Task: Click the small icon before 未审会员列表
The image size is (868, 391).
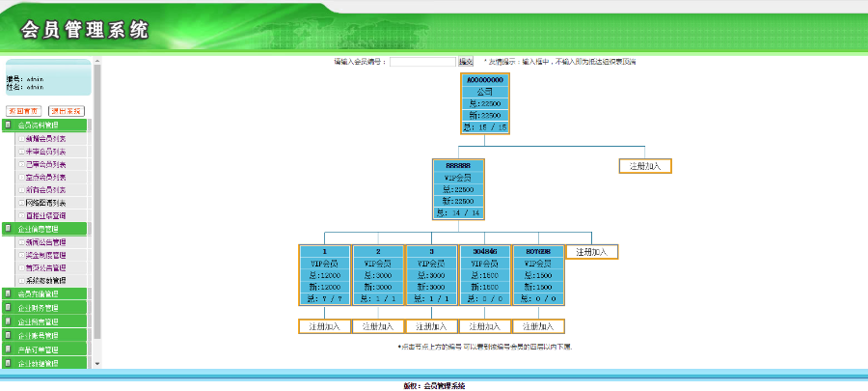Action: pyautogui.click(x=21, y=152)
